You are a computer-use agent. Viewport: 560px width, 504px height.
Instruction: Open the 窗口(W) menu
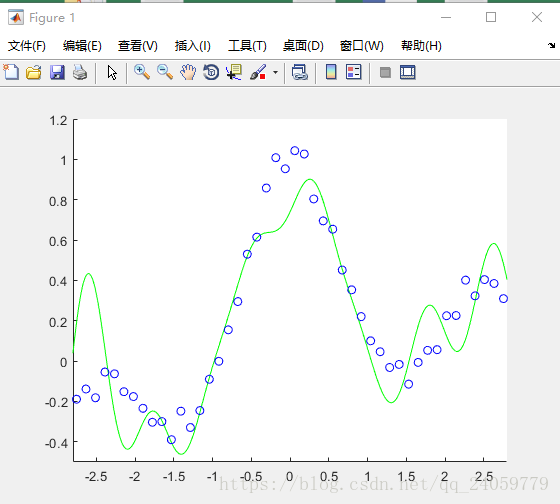pos(361,46)
